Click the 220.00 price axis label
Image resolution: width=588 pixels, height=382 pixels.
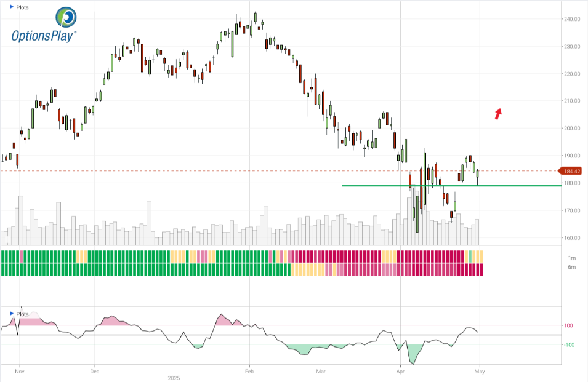[572, 74]
